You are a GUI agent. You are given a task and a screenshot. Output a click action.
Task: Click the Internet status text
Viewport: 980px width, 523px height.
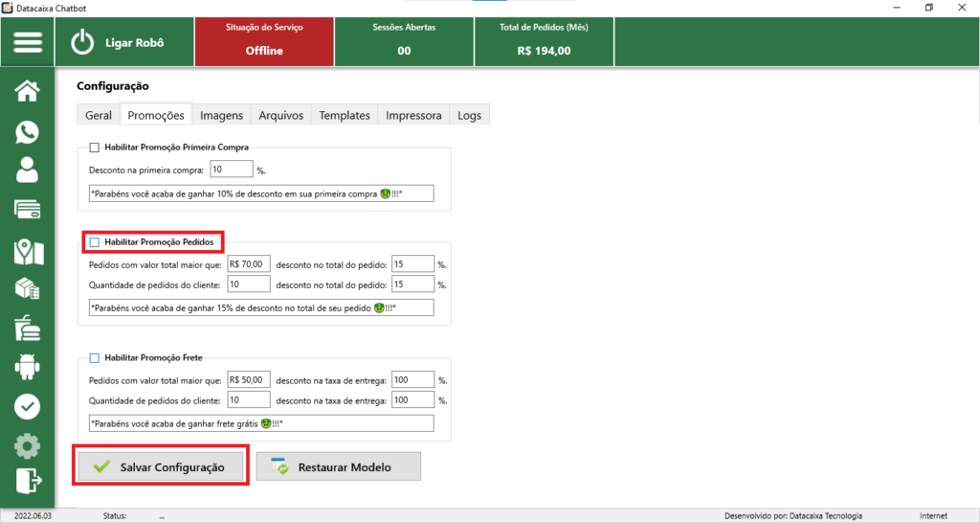(933, 516)
